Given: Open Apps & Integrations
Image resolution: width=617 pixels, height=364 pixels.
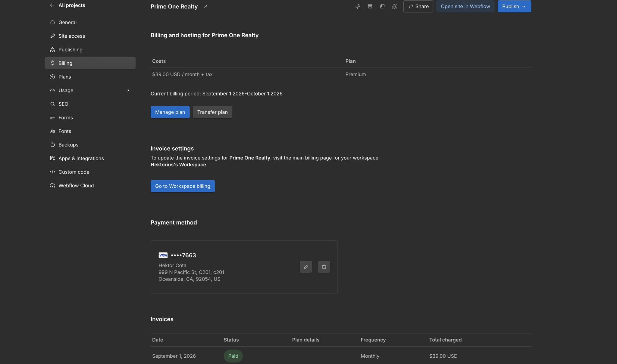Looking at the screenshot, I should pos(90,158).
